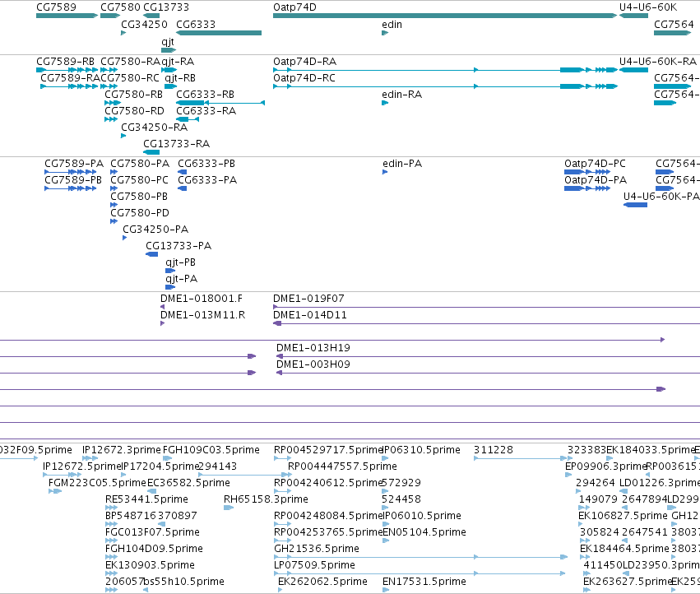Click protein label CG7589-PA
Viewport: 700px width, 594px height.
(x=74, y=164)
